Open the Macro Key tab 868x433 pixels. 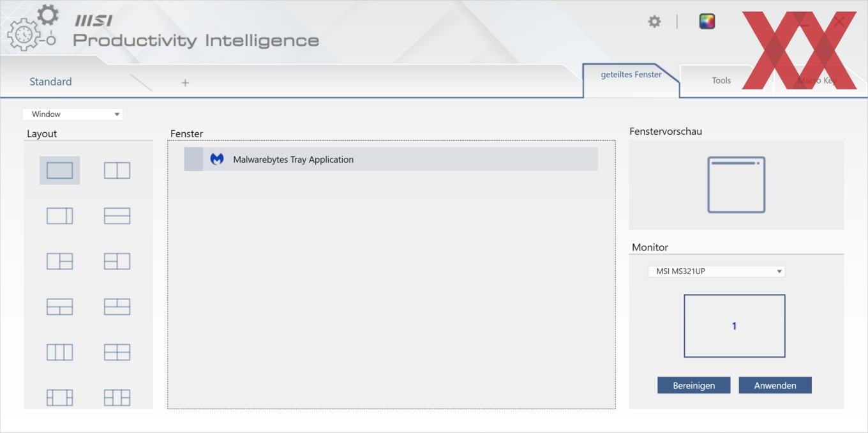(x=818, y=80)
